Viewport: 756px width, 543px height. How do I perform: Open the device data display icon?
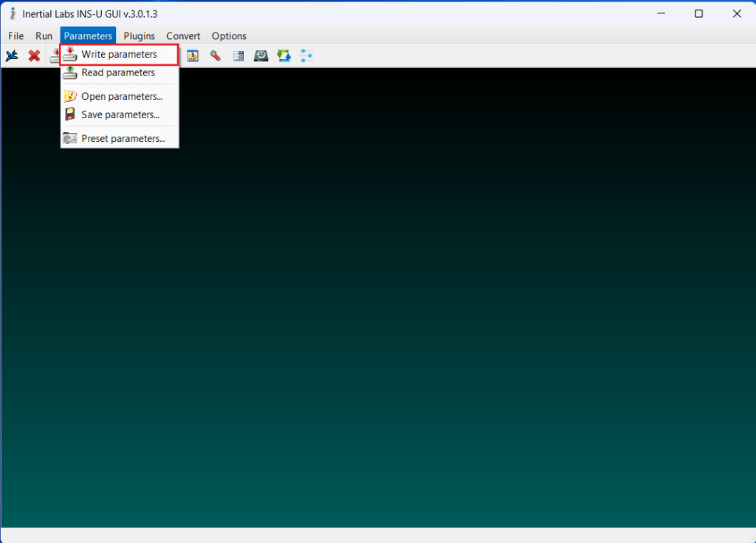[238, 55]
